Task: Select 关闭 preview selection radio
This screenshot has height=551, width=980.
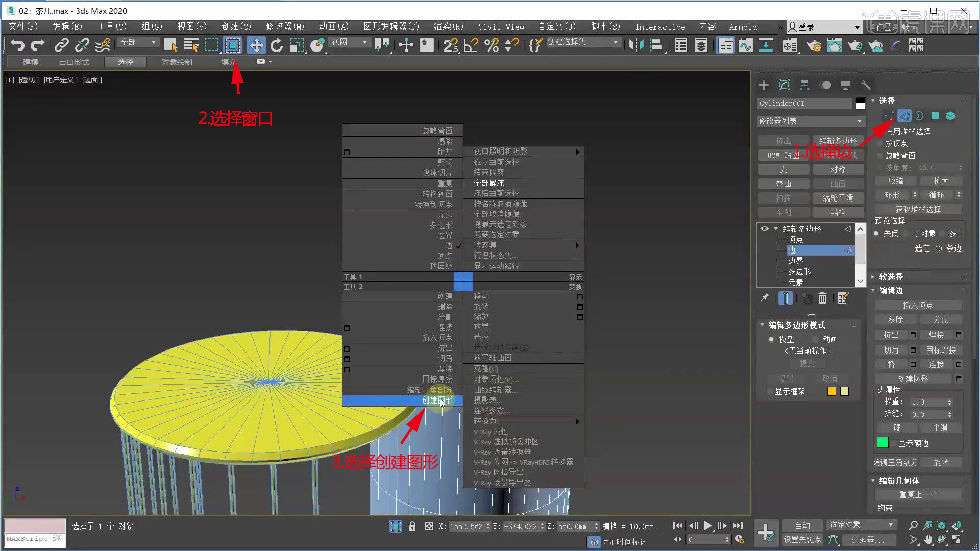Action: [876, 233]
